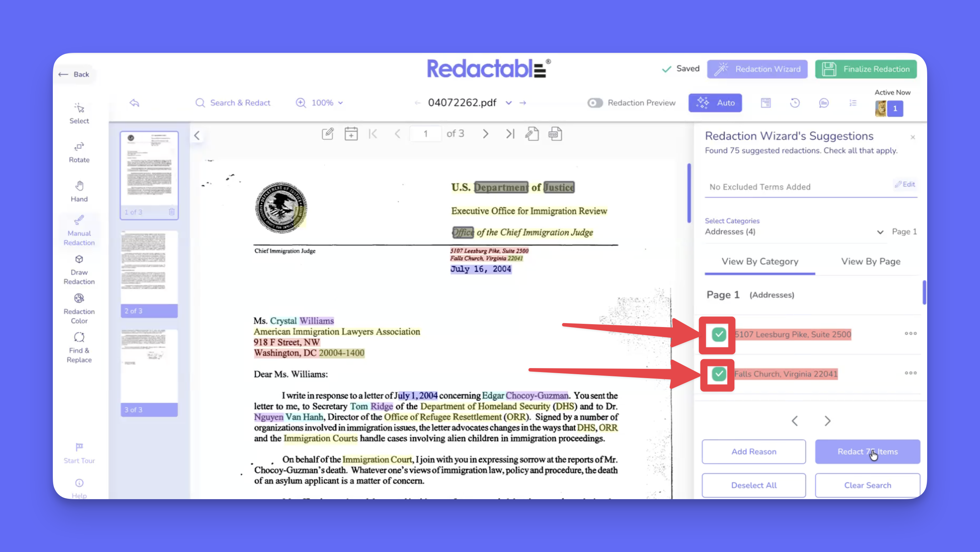This screenshot has width=980, height=552.
Task: Activate the Hand tool
Action: tap(79, 186)
